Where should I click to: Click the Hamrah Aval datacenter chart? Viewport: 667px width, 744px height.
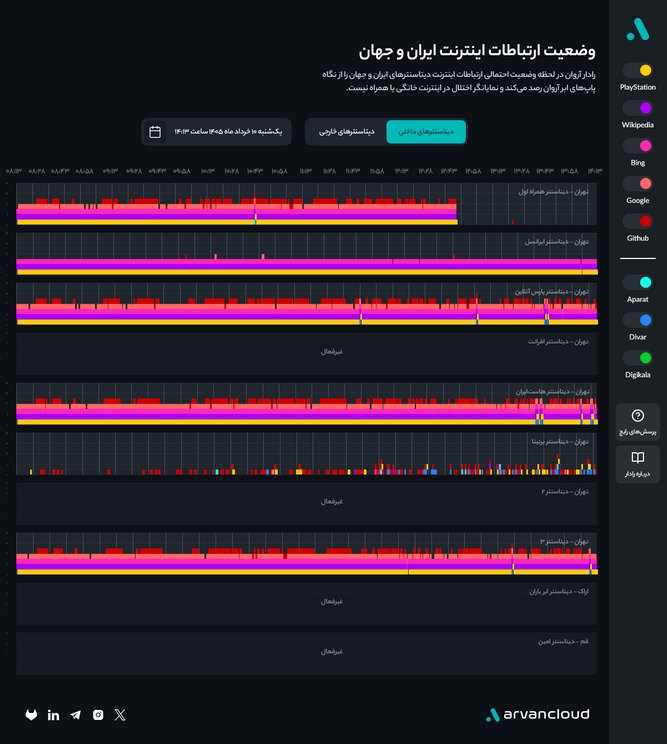[306, 204]
